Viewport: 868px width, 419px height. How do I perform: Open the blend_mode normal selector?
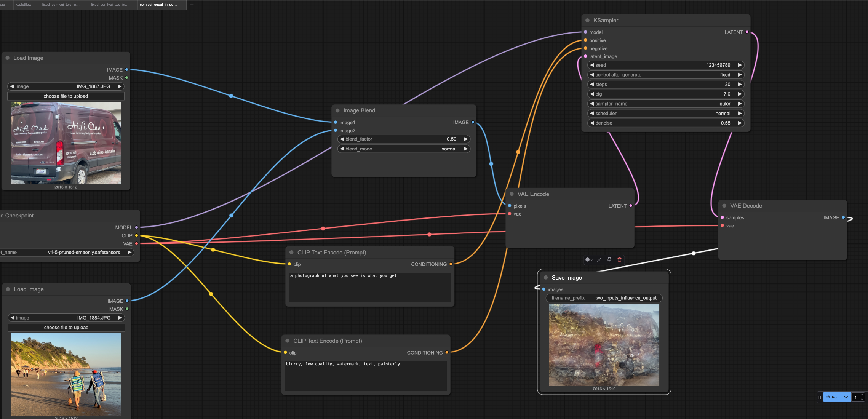[404, 149]
